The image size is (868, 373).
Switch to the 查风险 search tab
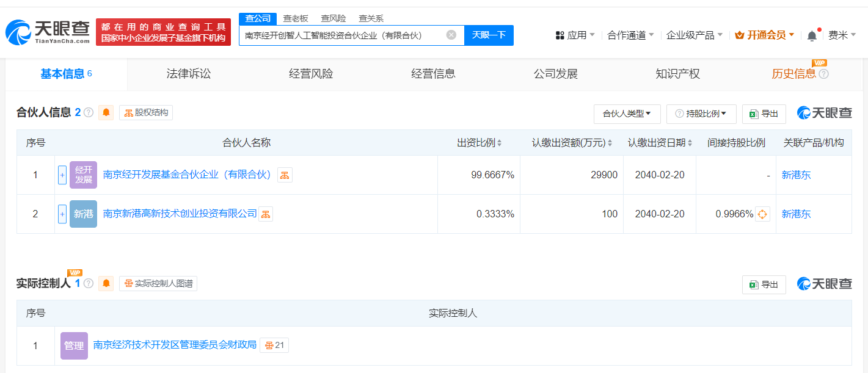coord(334,18)
